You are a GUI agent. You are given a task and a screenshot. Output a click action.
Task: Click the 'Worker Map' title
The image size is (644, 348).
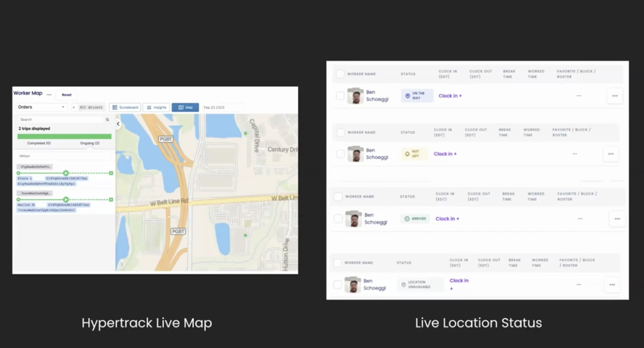point(28,93)
